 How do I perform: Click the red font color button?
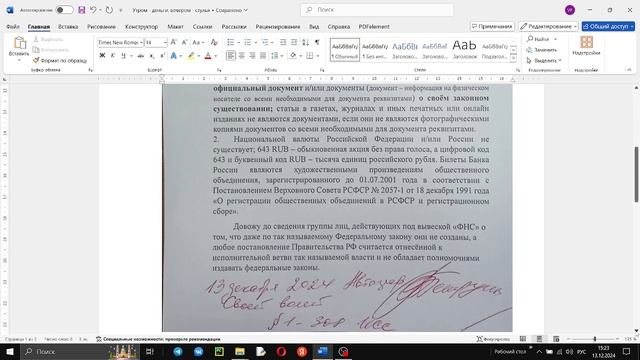[208, 56]
